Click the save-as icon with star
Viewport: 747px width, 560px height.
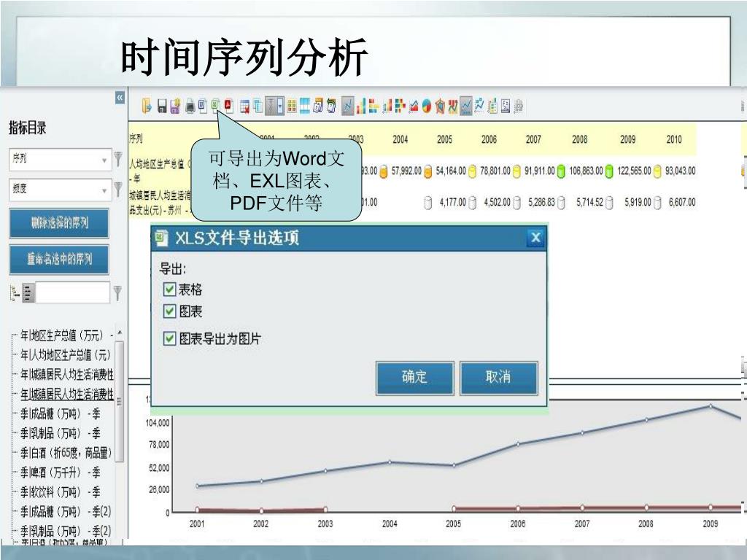[175, 106]
